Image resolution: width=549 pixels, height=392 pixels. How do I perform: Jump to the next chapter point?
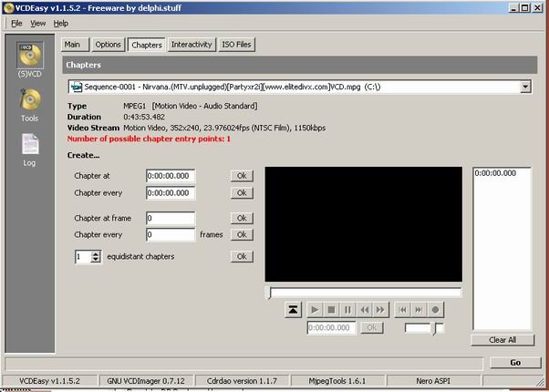[419, 310]
